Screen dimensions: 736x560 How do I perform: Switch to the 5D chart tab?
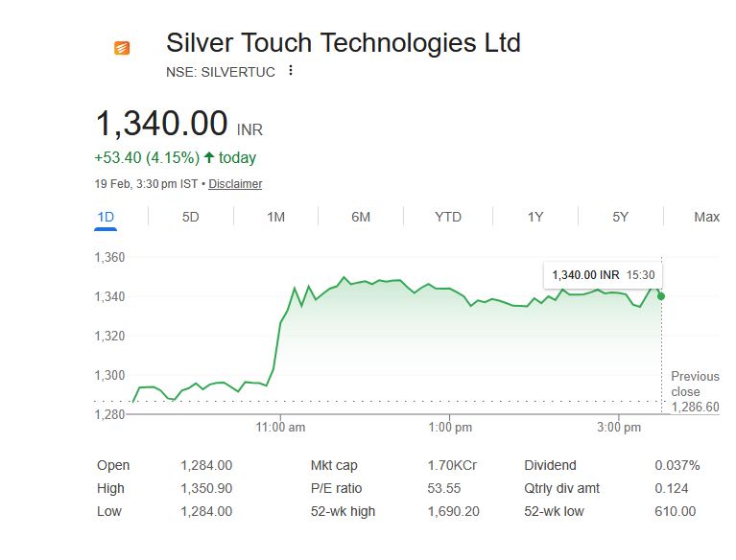click(190, 217)
